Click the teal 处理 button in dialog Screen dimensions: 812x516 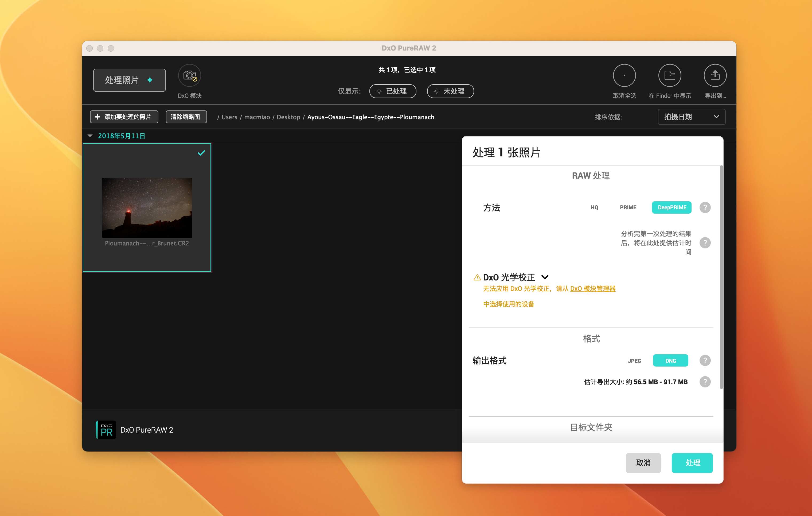[692, 463]
